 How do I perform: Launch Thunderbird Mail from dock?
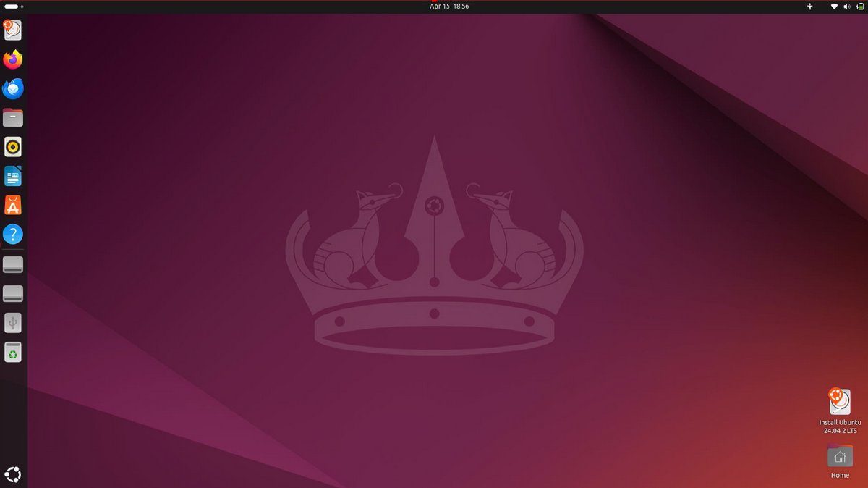pyautogui.click(x=13, y=88)
